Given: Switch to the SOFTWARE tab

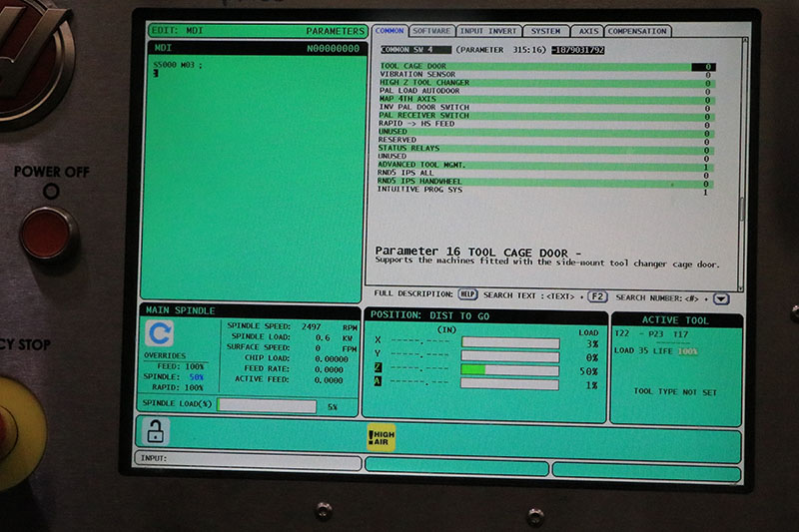Looking at the screenshot, I should tap(431, 31).
